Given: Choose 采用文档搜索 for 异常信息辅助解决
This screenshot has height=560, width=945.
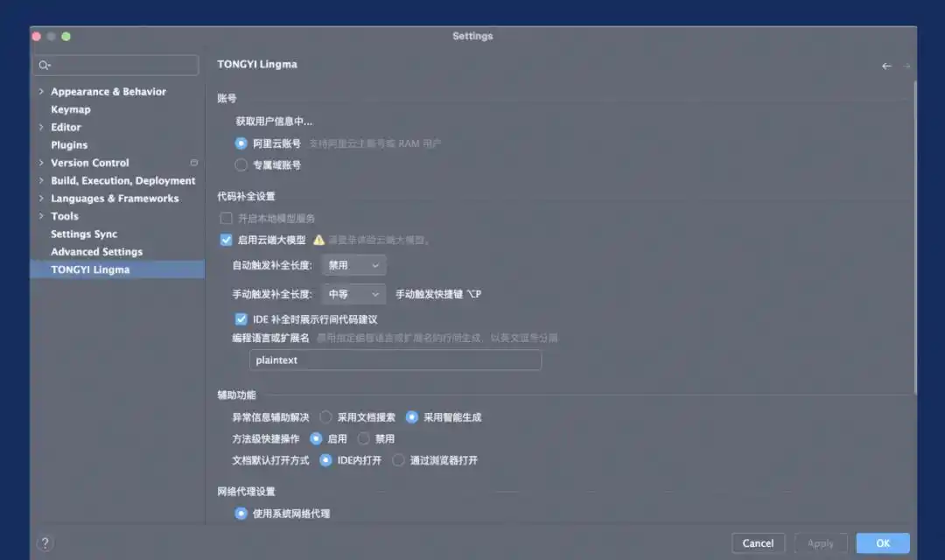Looking at the screenshot, I should pos(325,417).
